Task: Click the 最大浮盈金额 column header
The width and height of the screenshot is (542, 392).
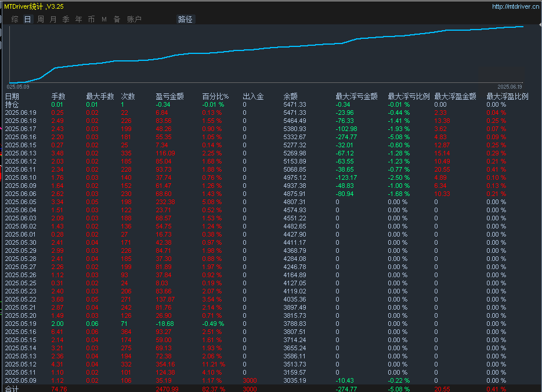Action: coord(455,96)
